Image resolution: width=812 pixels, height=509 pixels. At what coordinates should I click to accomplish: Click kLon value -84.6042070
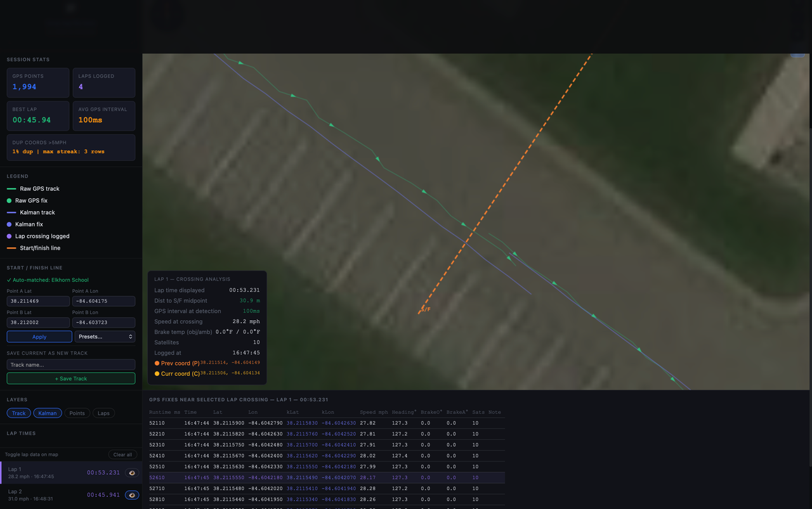tap(339, 477)
